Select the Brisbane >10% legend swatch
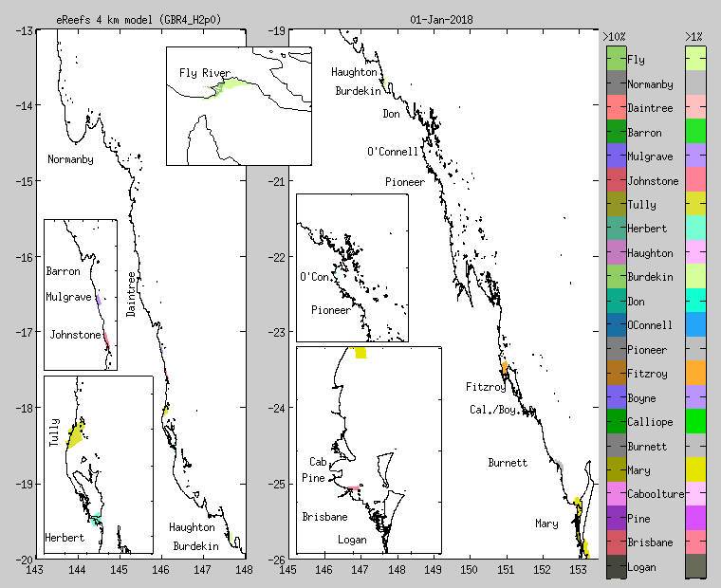This screenshot has width=721, height=588. 616,542
